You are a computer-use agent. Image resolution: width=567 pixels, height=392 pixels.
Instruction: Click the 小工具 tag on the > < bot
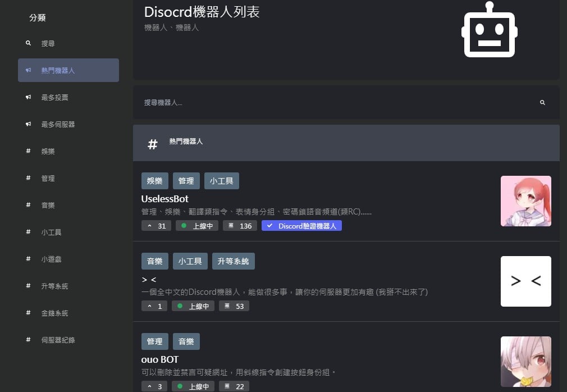coord(190,261)
